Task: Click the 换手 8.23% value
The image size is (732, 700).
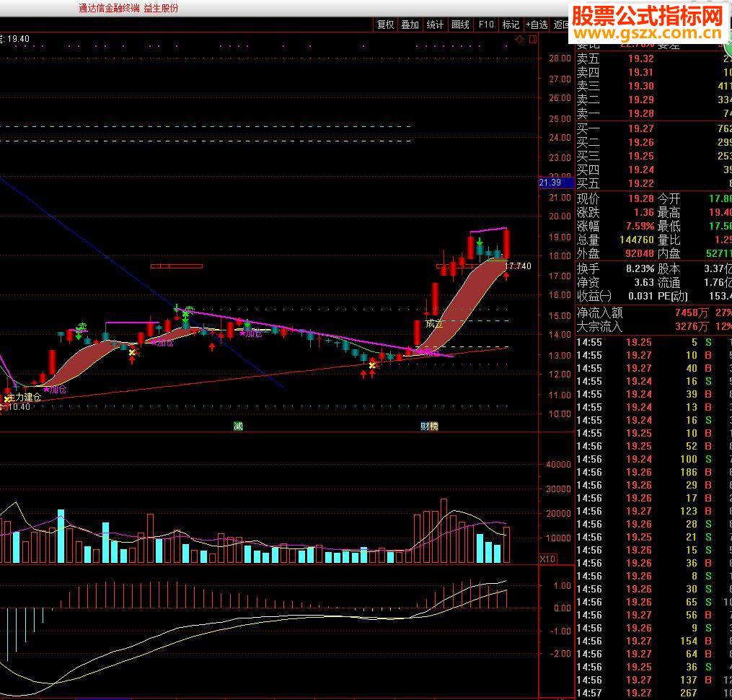Action: (640, 268)
